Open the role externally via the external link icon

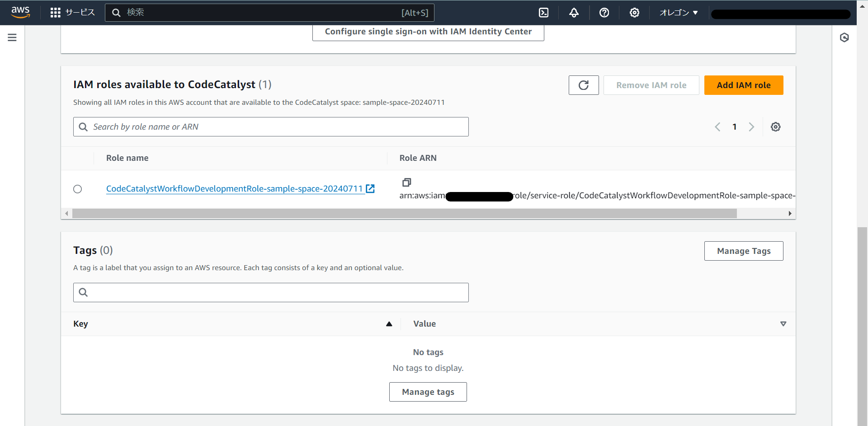(370, 188)
